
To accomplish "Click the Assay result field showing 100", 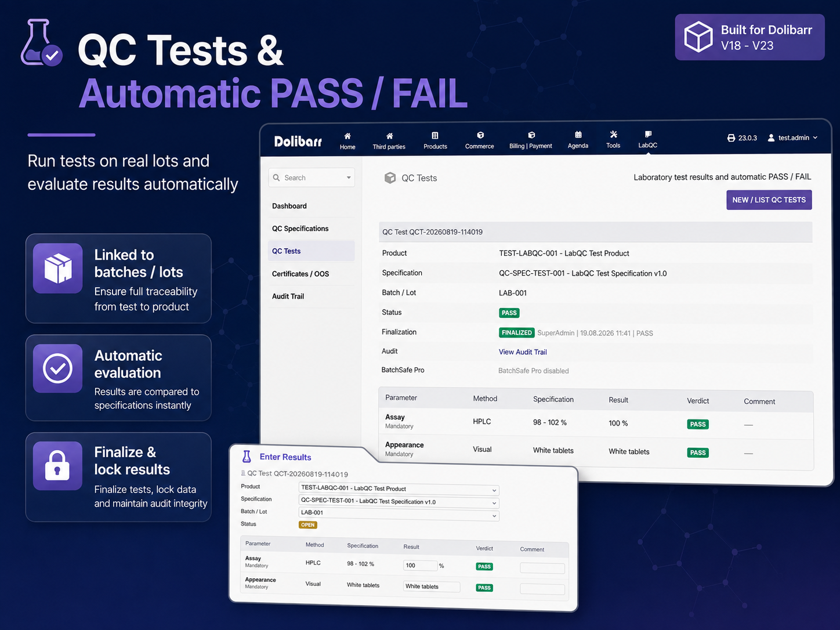I will coord(420,566).
